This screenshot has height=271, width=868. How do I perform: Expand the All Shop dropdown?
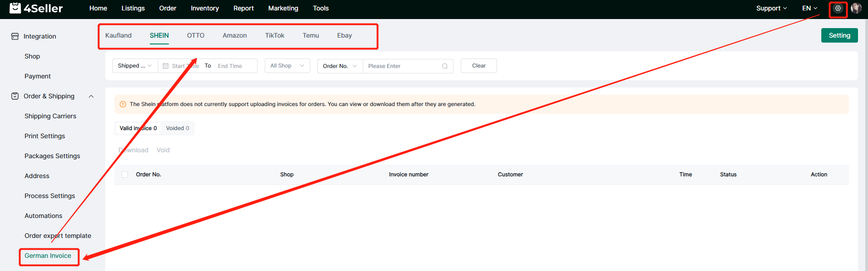(x=287, y=66)
